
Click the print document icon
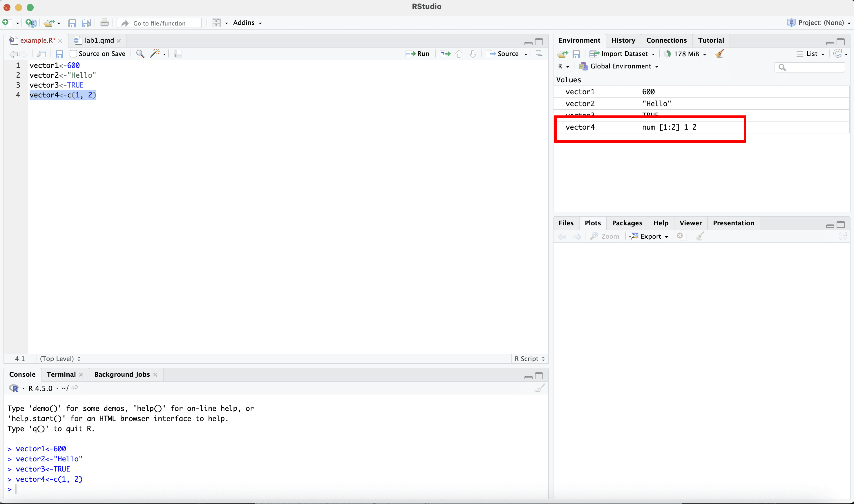104,23
